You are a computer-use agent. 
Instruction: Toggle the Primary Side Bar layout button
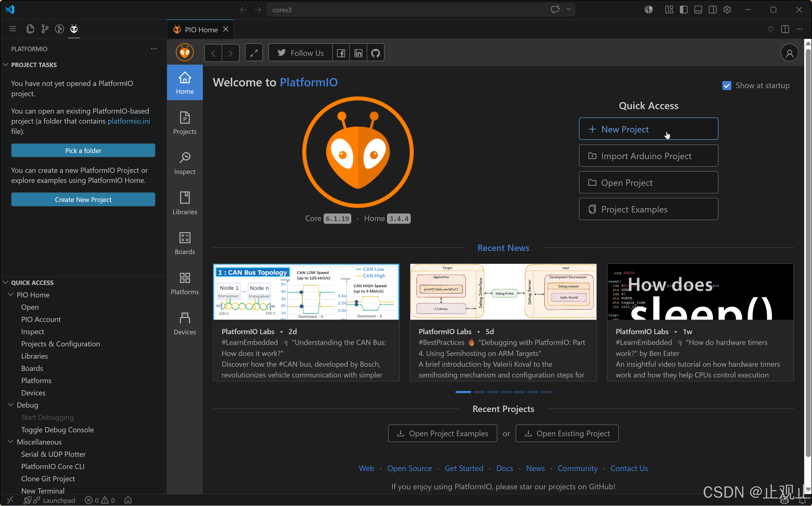click(x=683, y=10)
